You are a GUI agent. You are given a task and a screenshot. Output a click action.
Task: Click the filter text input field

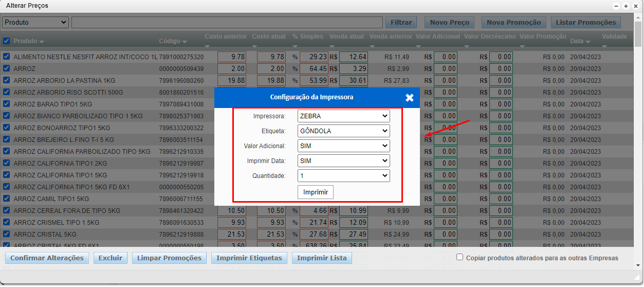pos(227,22)
